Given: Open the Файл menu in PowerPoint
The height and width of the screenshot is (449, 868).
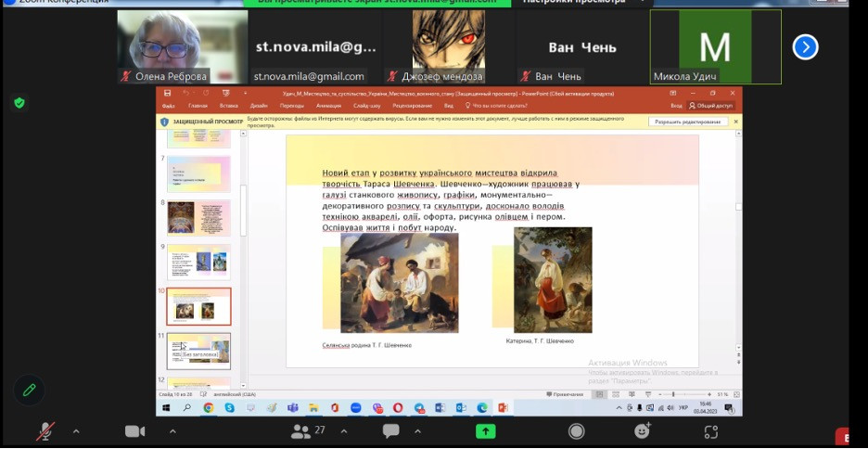Looking at the screenshot, I should tap(169, 106).
